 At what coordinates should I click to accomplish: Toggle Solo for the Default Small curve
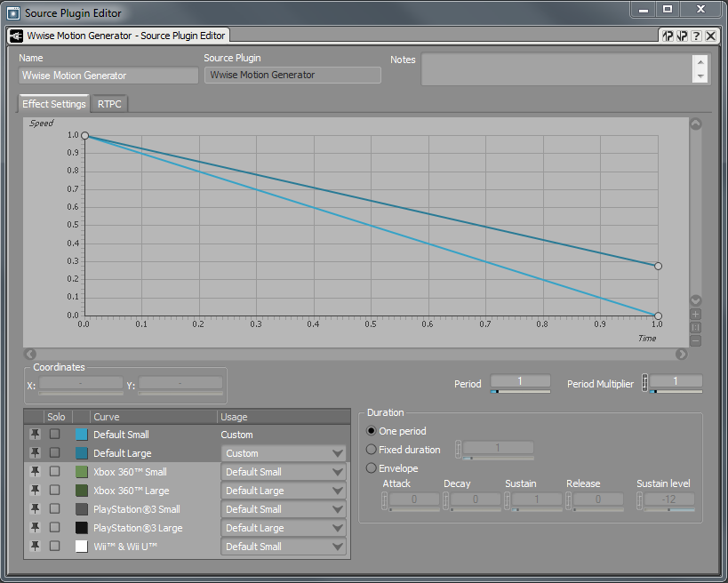[x=55, y=434]
